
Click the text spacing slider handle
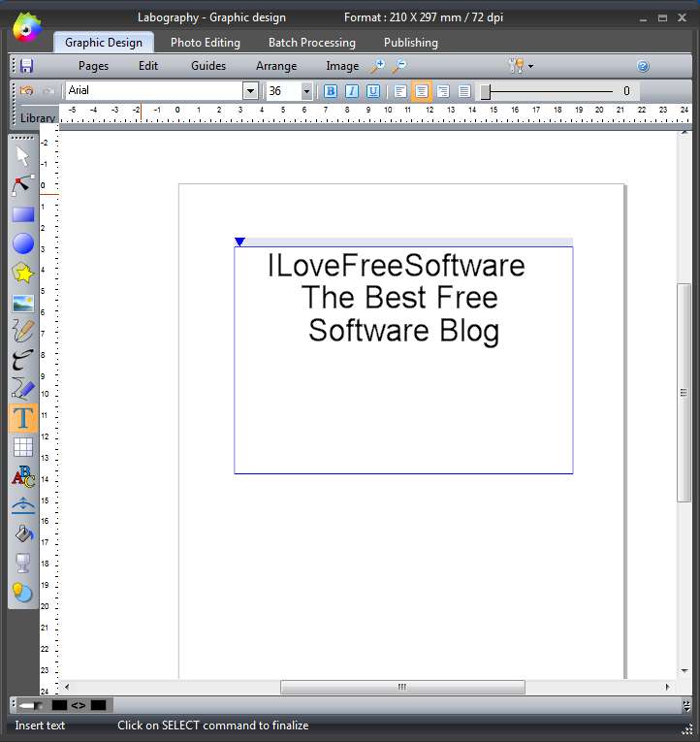pos(486,92)
